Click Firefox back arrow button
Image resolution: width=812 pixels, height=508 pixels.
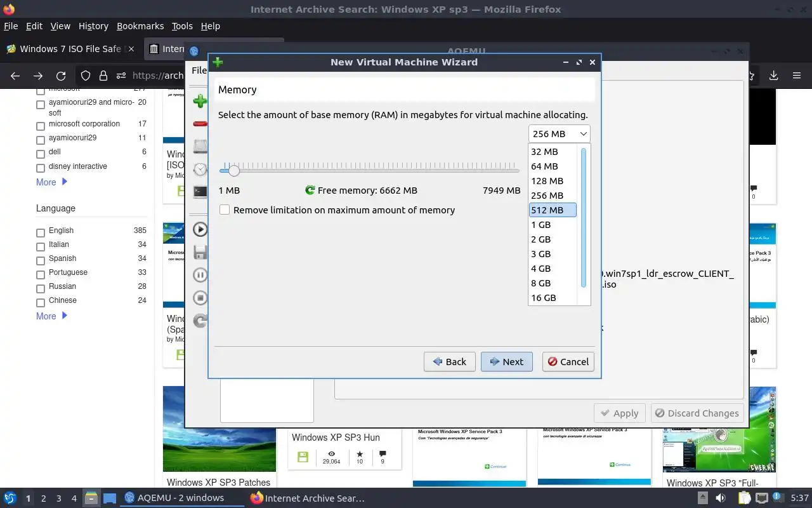tap(15, 76)
